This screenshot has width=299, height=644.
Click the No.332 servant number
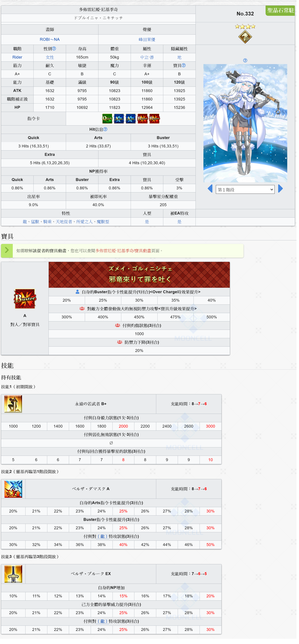click(247, 14)
